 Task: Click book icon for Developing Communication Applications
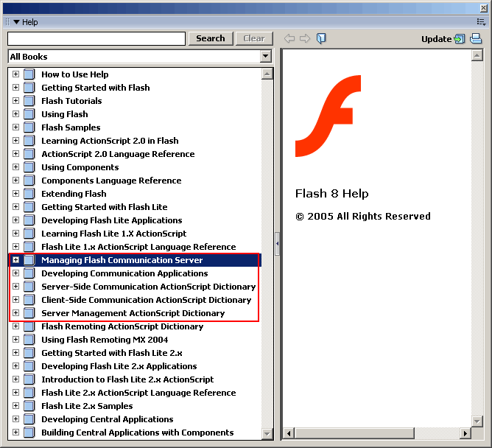(29, 273)
